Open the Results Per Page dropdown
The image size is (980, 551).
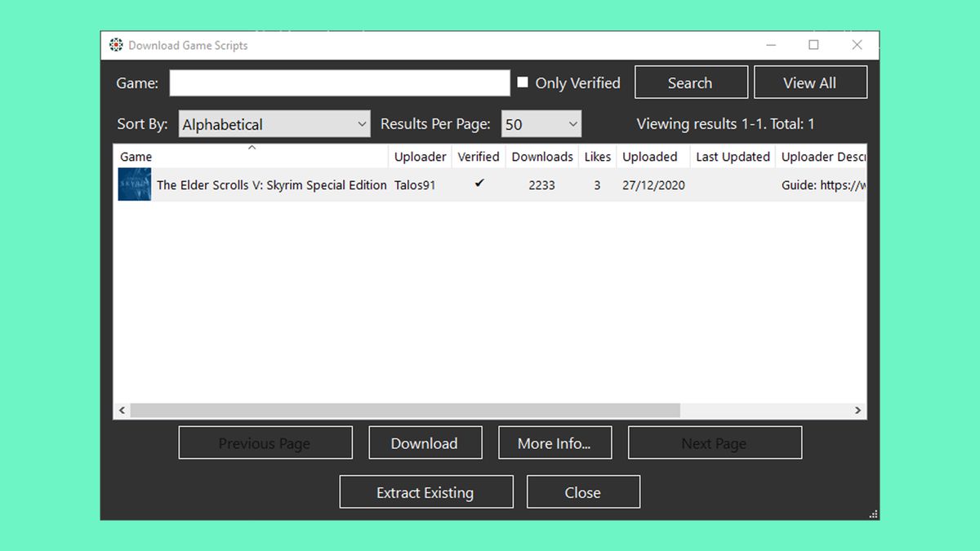click(x=541, y=124)
